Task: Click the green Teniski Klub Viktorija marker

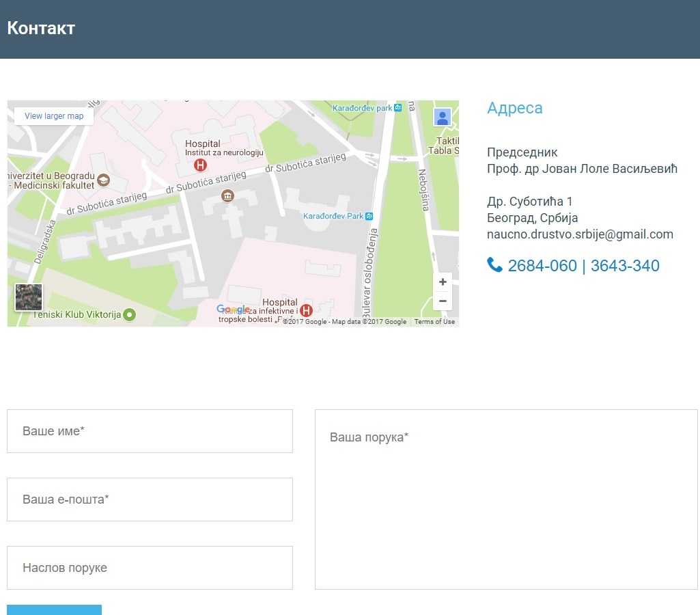Action: tap(129, 315)
